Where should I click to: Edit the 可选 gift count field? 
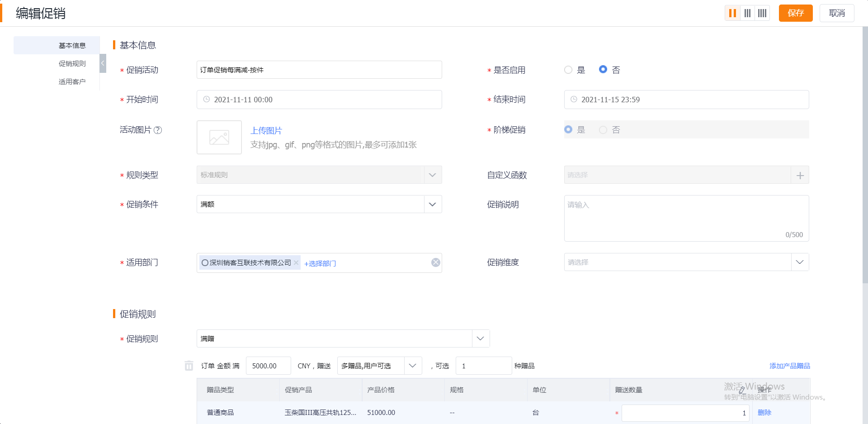pyautogui.click(x=484, y=366)
